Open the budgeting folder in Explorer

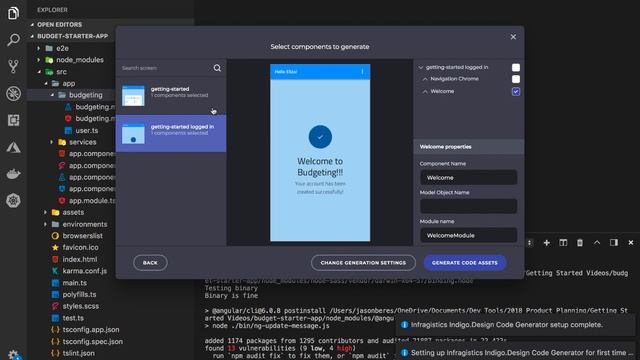[85, 95]
